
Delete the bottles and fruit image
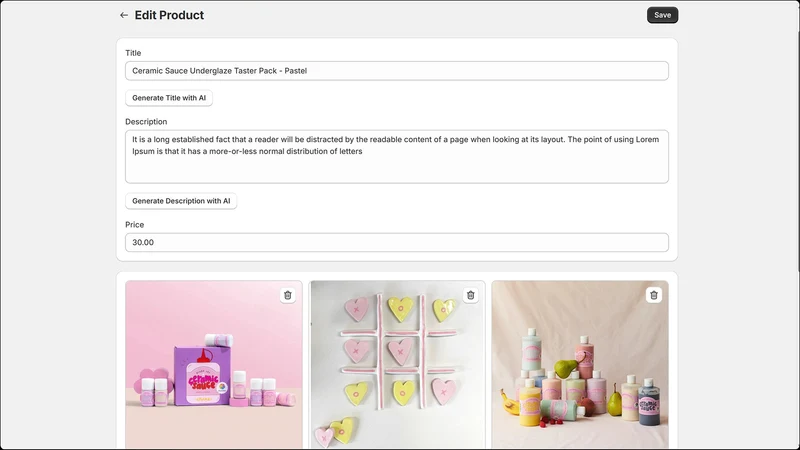point(654,295)
